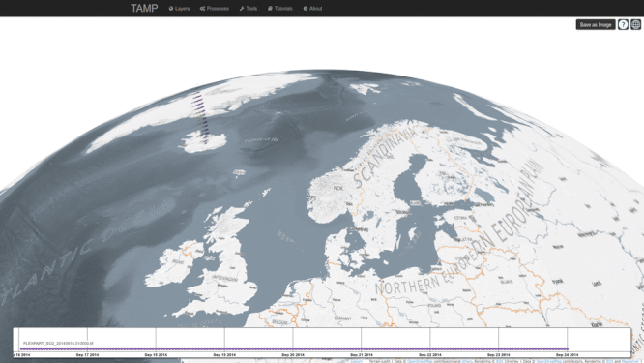Viewport: 644px width, 363px height.
Task: Select Sep 22 2014 on the timeline
Action: tap(430, 354)
